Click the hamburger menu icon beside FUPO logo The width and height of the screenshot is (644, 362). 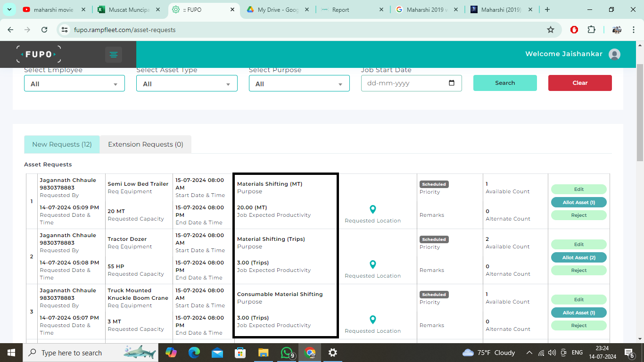[x=113, y=55]
